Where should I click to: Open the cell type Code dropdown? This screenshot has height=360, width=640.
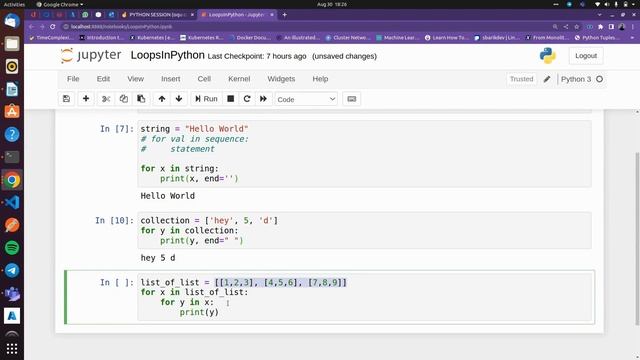click(x=306, y=99)
